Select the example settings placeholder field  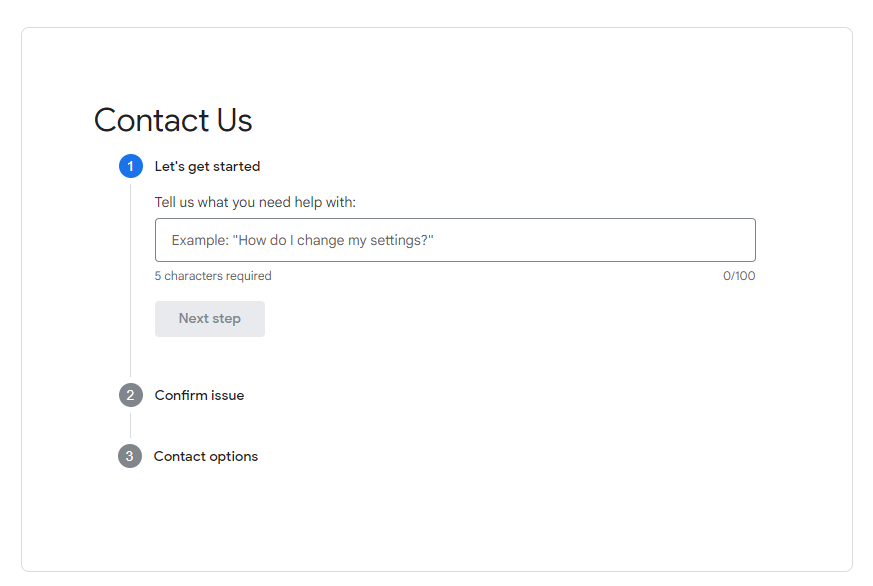point(454,240)
